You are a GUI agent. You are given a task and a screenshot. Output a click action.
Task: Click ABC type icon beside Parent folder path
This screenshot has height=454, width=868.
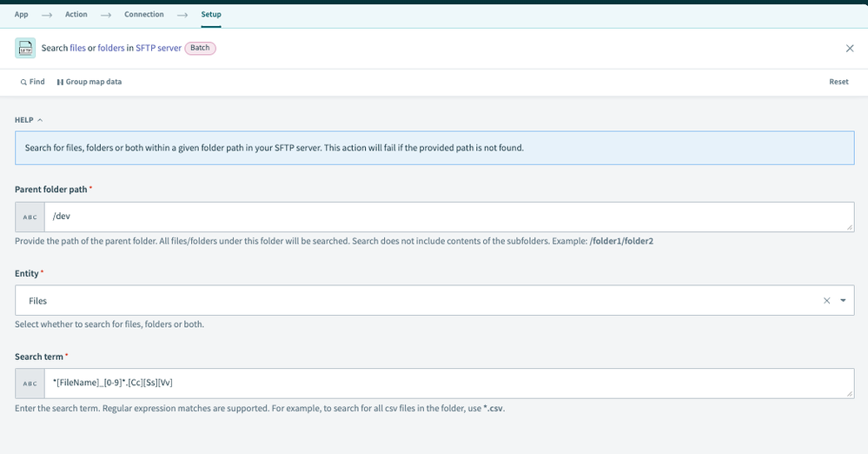click(30, 217)
